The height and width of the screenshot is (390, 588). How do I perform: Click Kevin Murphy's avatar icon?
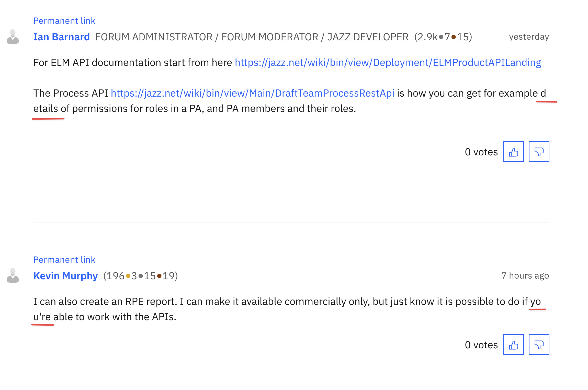(x=13, y=276)
